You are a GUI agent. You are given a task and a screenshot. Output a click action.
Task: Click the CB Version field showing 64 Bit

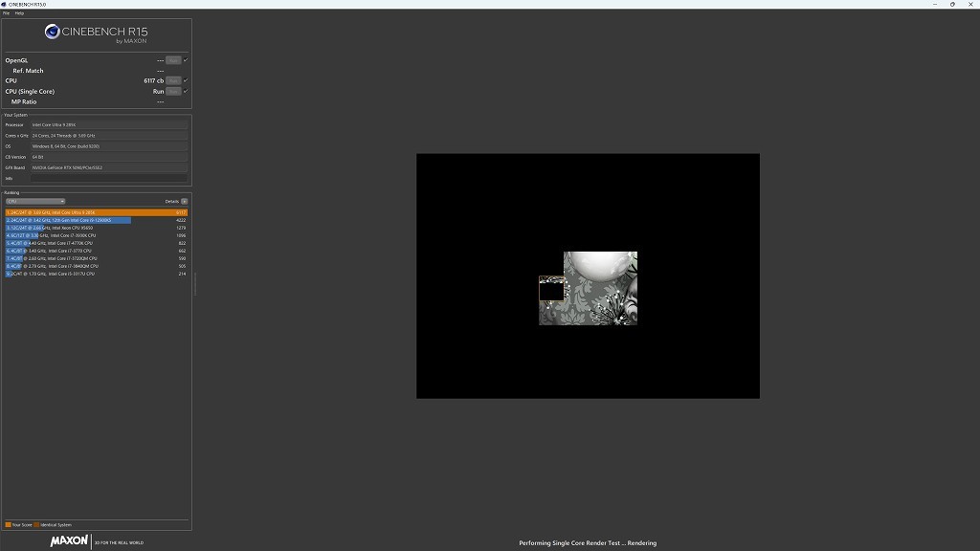click(x=109, y=157)
